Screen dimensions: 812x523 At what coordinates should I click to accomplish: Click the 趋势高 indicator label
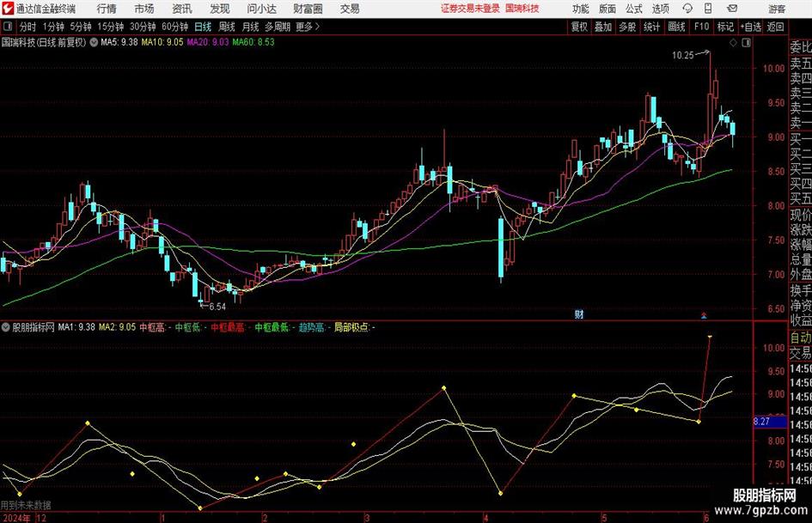[x=311, y=327]
